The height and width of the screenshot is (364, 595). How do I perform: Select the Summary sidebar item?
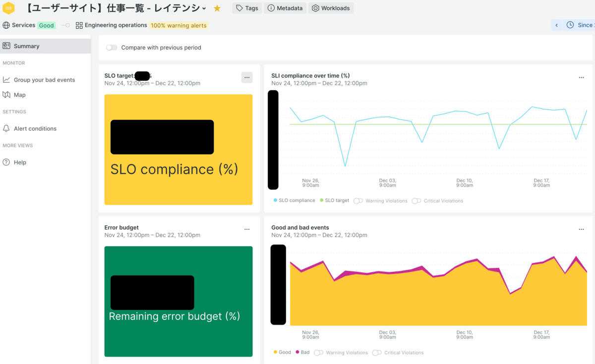coord(45,46)
